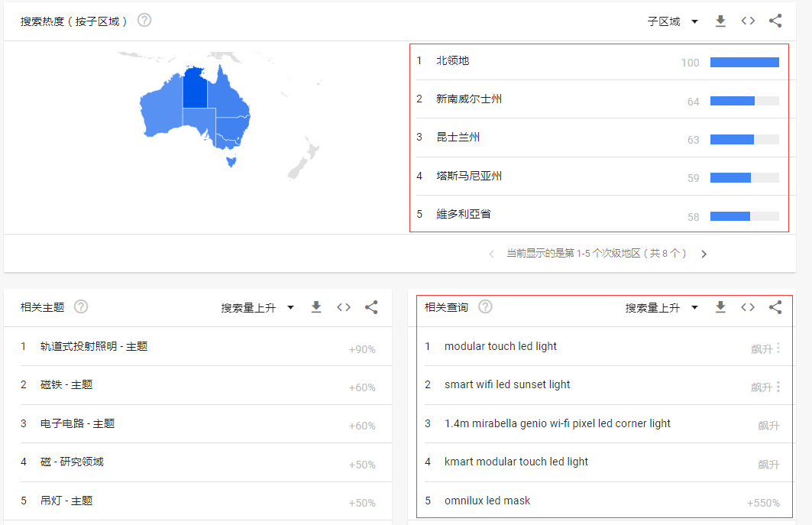
Task: Share the regional search interest panel
Action: point(775,21)
